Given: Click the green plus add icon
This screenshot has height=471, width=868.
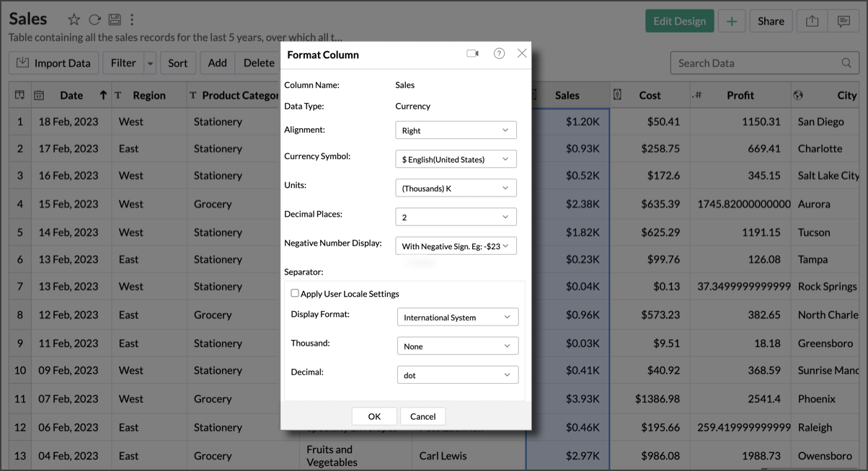Looking at the screenshot, I should coord(731,21).
